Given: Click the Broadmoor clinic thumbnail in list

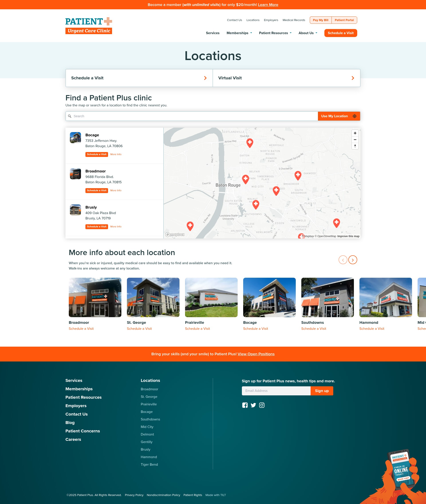Looking at the screenshot, I should click(x=75, y=174).
